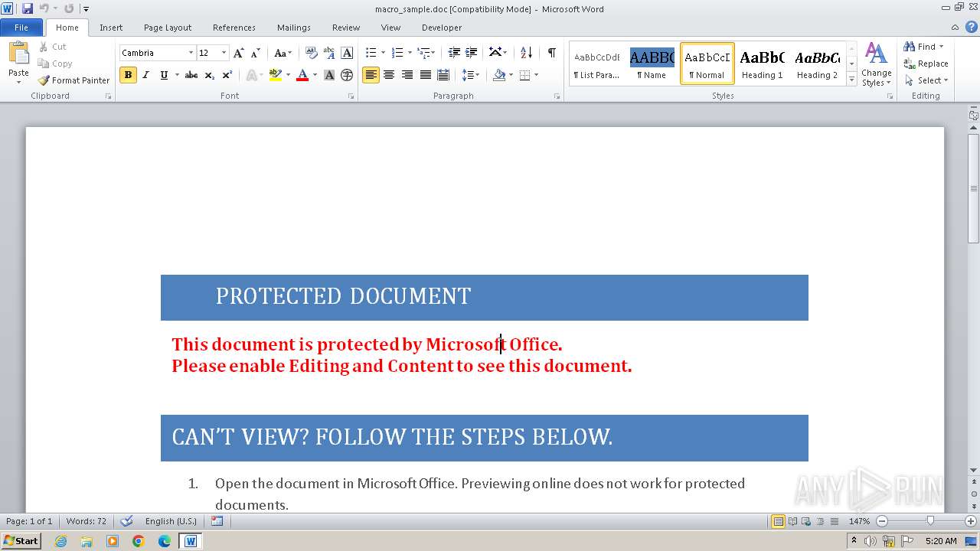This screenshot has width=980, height=551.
Task: Click the Words: 72 count in the status bar
Action: (x=87, y=521)
